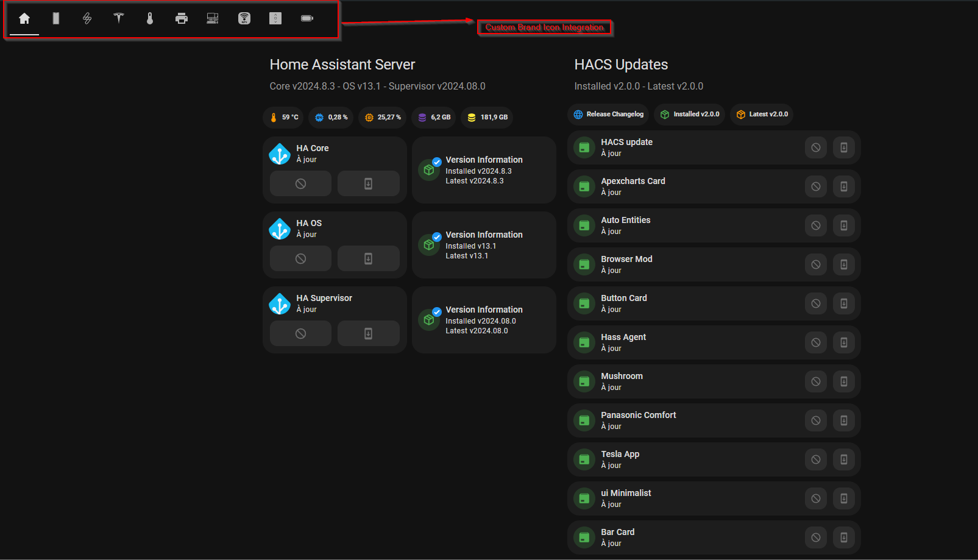Viewport: 978px width, 560px height.
Task: Skip the Button Card update
Action: tap(815, 303)
